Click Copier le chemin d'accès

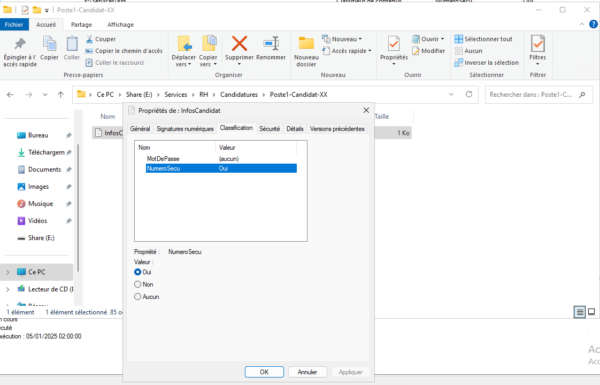[x=124, y=51]
